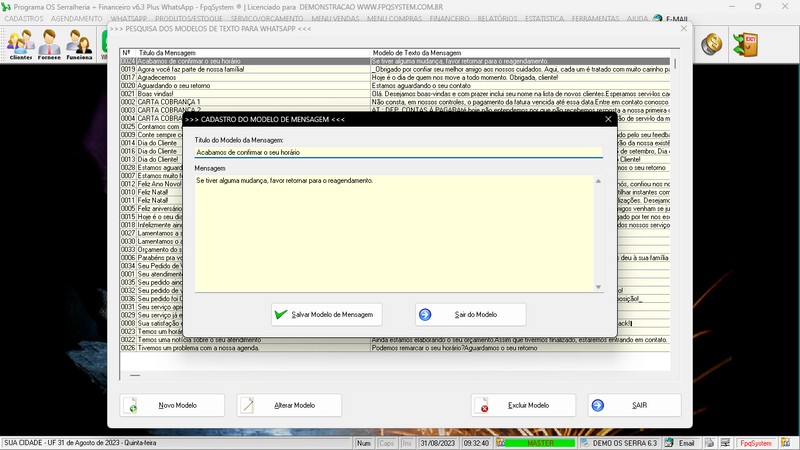Open the Clientes toolbar icon
Image resolution: width=800 pixels, height=450 pixels.
[x=21, y=45]
